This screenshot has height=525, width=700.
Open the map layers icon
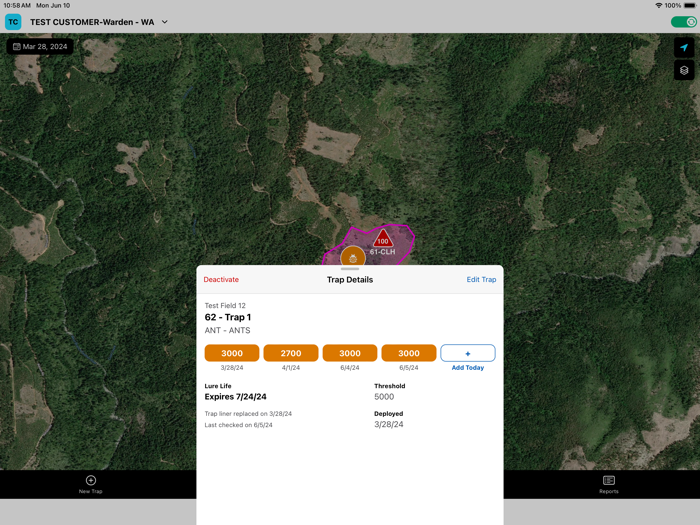[684, 71]
